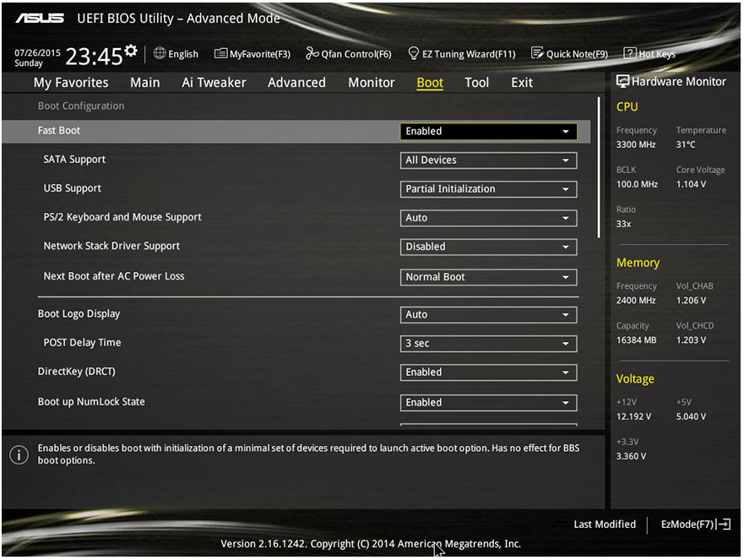This screenshot has width=744, height=560.
Task: Change POST Delay Time from 3 sec
Action: tap(488, 343)
